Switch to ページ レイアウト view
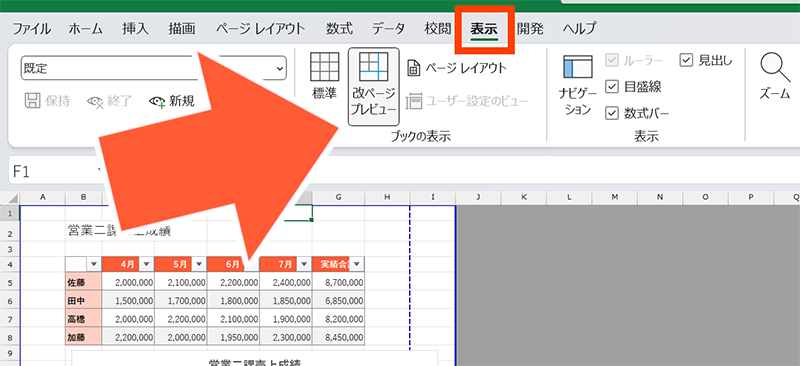Screen dimensions: 800x366 click(457, 68)
